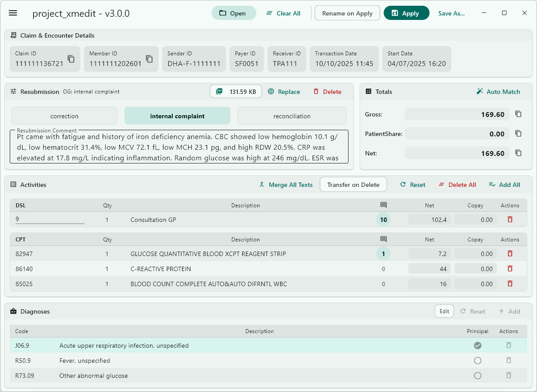Set R73.09 as the principal diagnosis
The width and height of the screenshot is (537, 392).
click(x=478, y=376)
